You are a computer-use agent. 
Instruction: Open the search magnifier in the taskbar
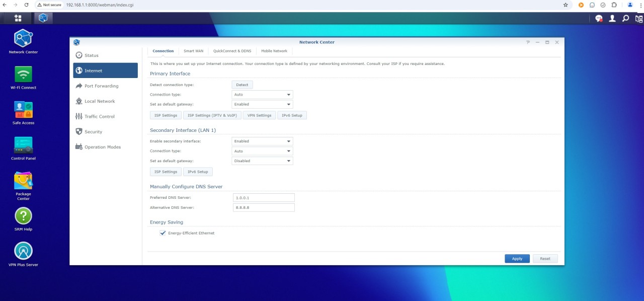pos(625,18)
